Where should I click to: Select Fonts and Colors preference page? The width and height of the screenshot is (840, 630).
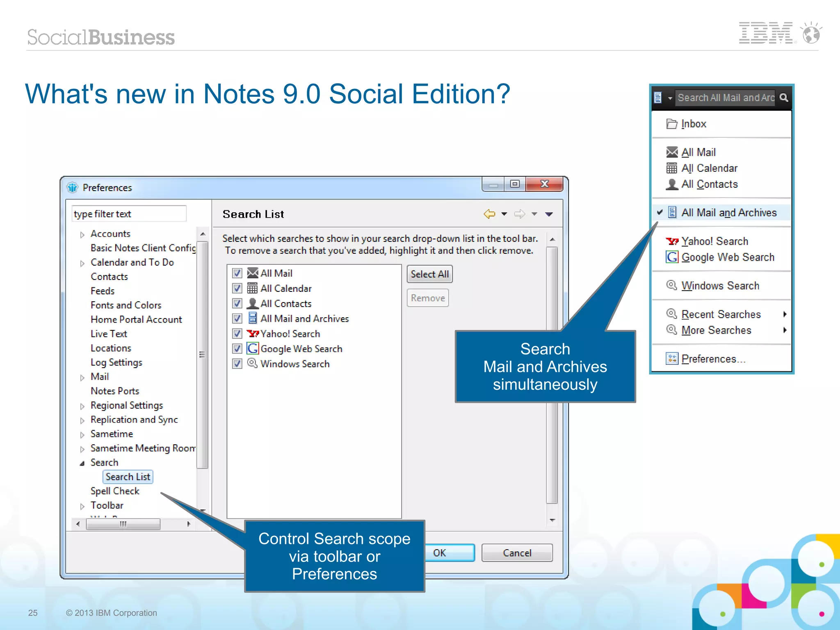[126, 305]
